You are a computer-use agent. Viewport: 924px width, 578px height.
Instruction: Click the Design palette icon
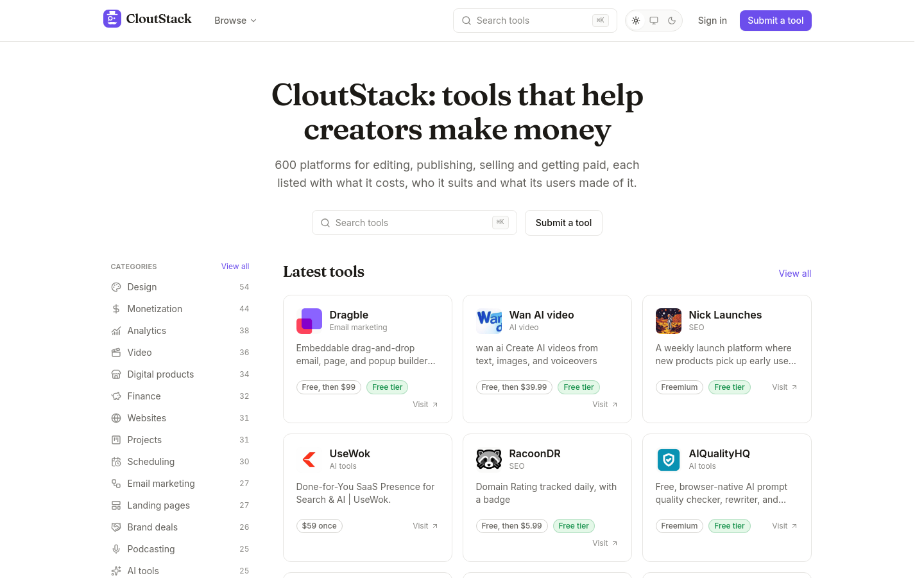[116, 287]
